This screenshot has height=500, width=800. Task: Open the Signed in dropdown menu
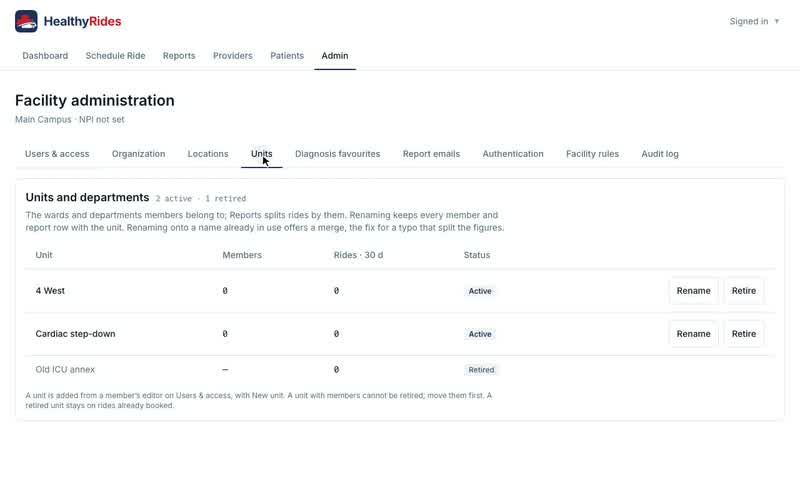[754, 21]
